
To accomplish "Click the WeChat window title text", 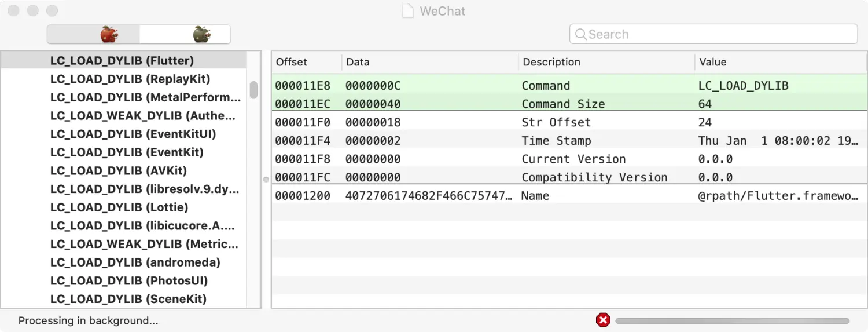I will (x=443, y=11).
